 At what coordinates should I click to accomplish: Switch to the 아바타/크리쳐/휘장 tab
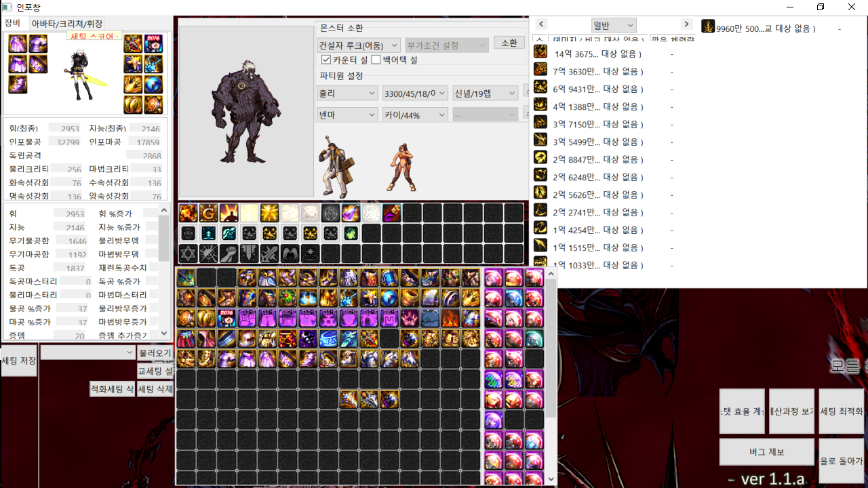coord(67,24)
